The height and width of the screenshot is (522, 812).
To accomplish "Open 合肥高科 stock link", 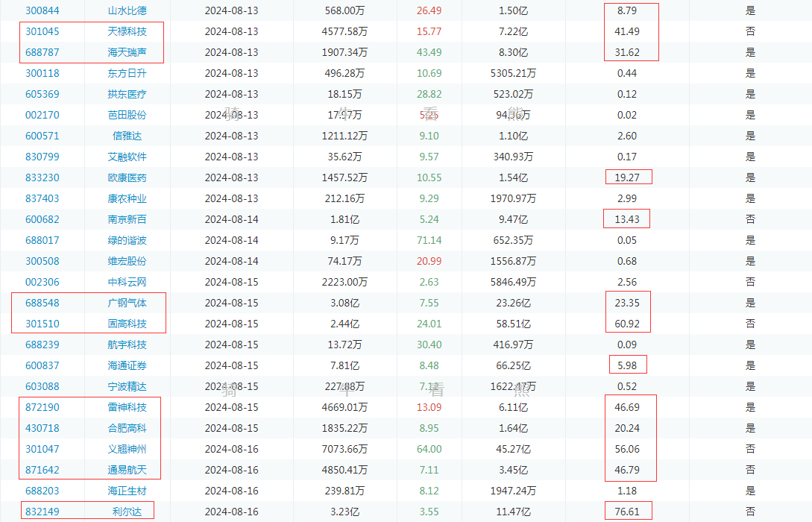I will (127, 428).
